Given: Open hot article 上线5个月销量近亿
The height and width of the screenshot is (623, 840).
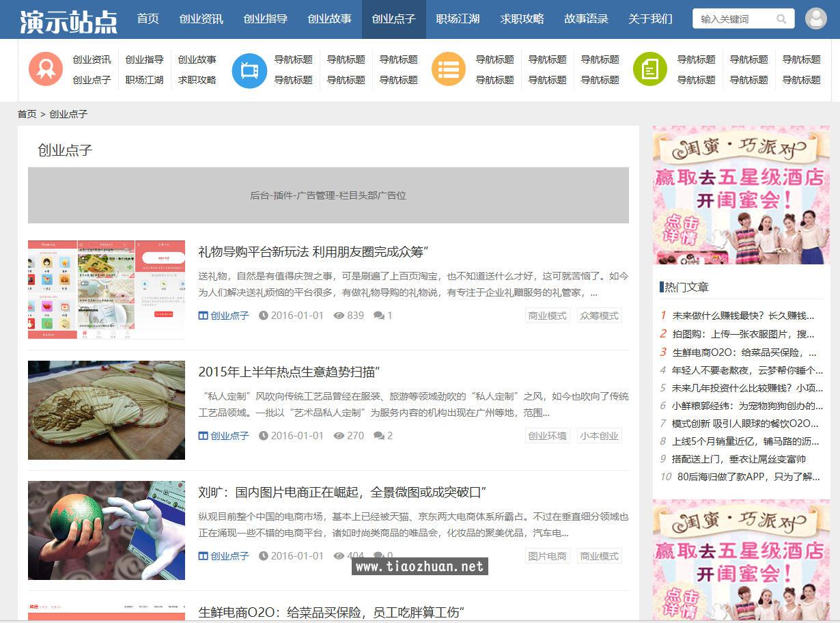Looking at the screenshot, I should point(745,441).
